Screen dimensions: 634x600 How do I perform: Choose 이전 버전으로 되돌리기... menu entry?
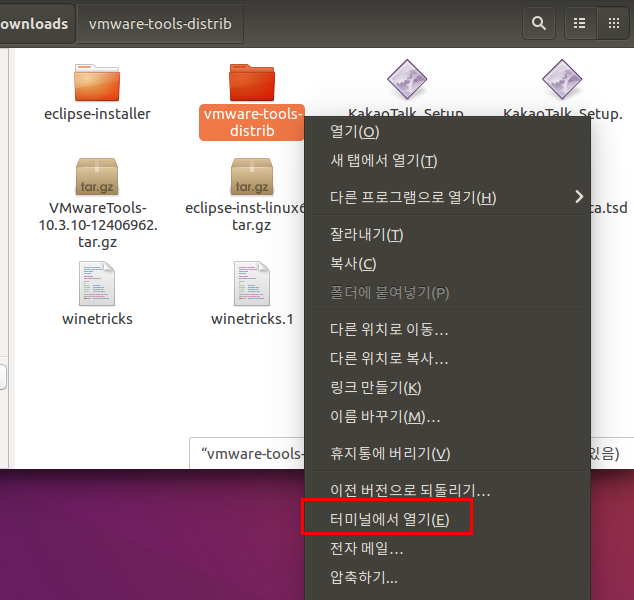pos(448,490)
